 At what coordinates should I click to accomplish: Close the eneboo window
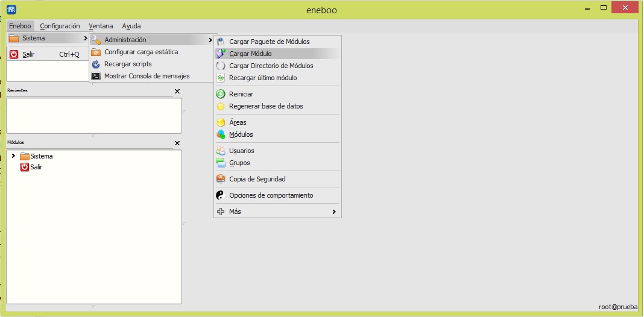coord(625,7)
